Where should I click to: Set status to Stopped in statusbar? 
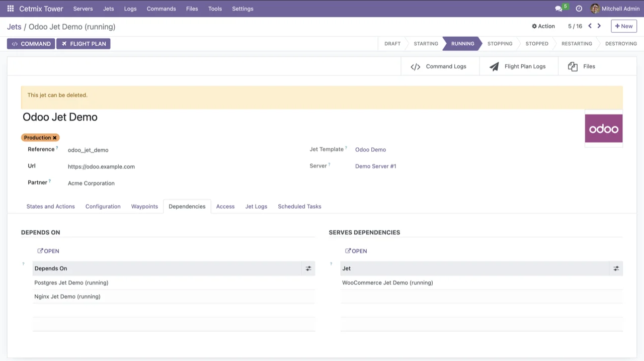tap(536, 44)
